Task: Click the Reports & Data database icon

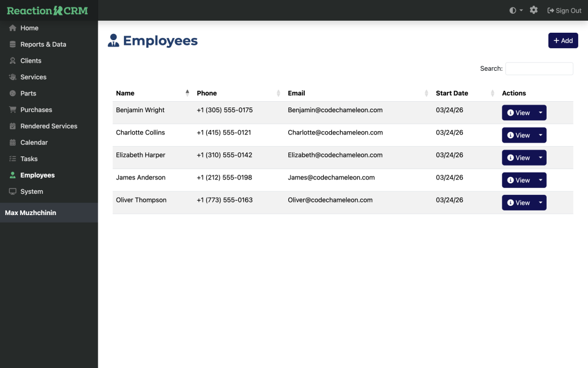Action: click(13, 44)
